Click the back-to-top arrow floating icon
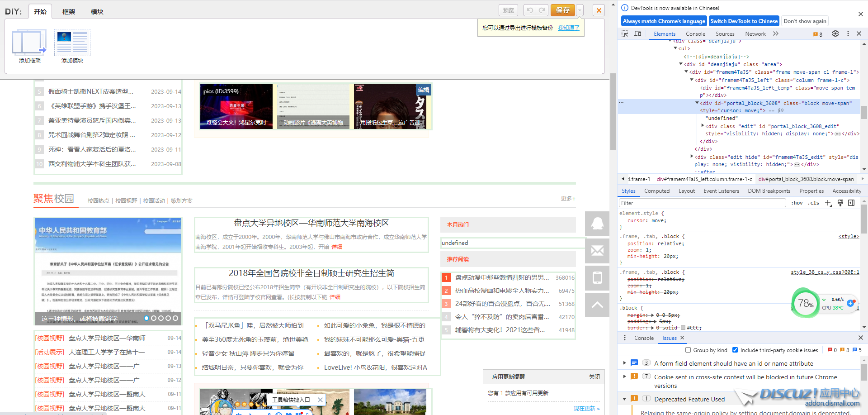868x415 pixels. (597, 305)
